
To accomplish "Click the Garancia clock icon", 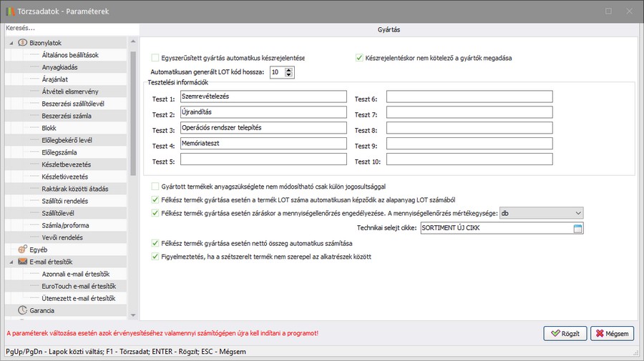I will tap(23, 310).
